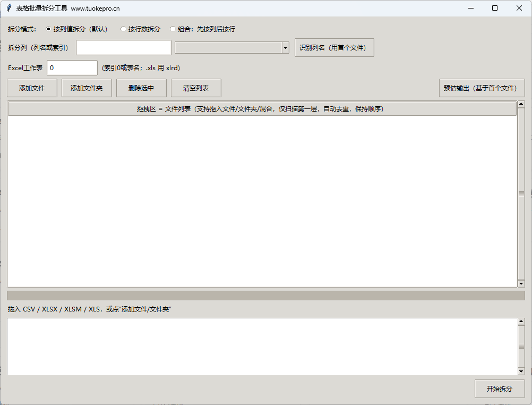Click 清空列表 to clear the list
The height and width of the screenshot is (405, 532).
coord(196,88)
